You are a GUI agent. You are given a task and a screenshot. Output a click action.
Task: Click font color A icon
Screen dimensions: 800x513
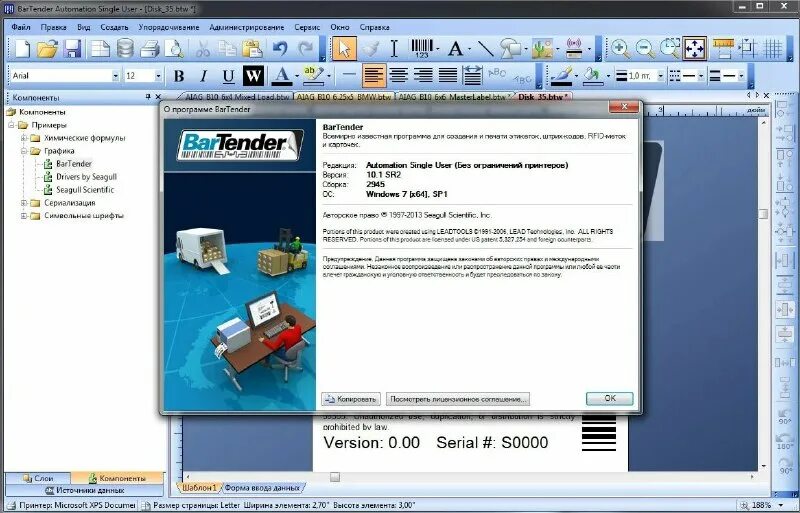point(281,76)
